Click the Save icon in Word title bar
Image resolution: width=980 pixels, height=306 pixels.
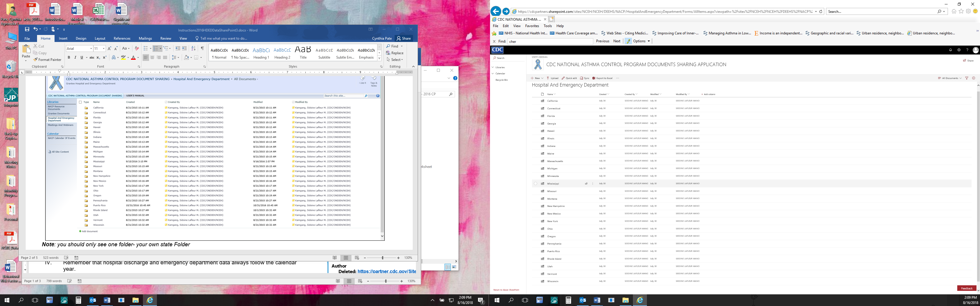click(27, 29)
